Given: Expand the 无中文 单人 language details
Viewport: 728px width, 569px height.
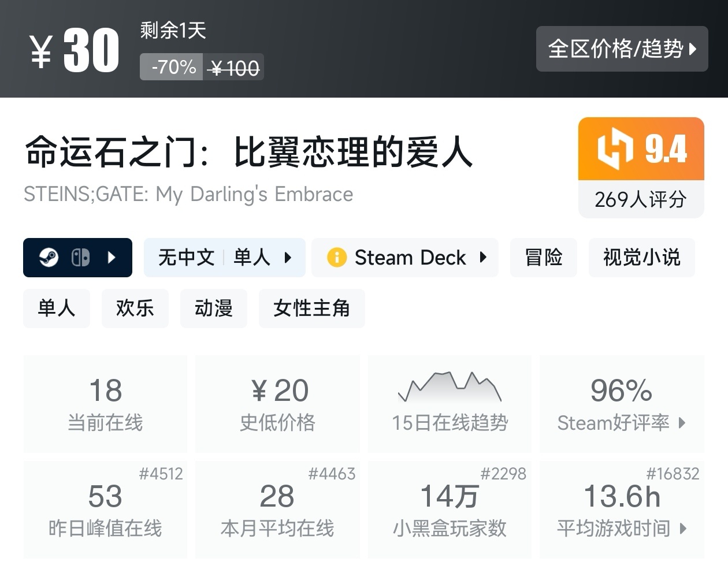Looking at the screenshot, I should [x=224, y=258].
